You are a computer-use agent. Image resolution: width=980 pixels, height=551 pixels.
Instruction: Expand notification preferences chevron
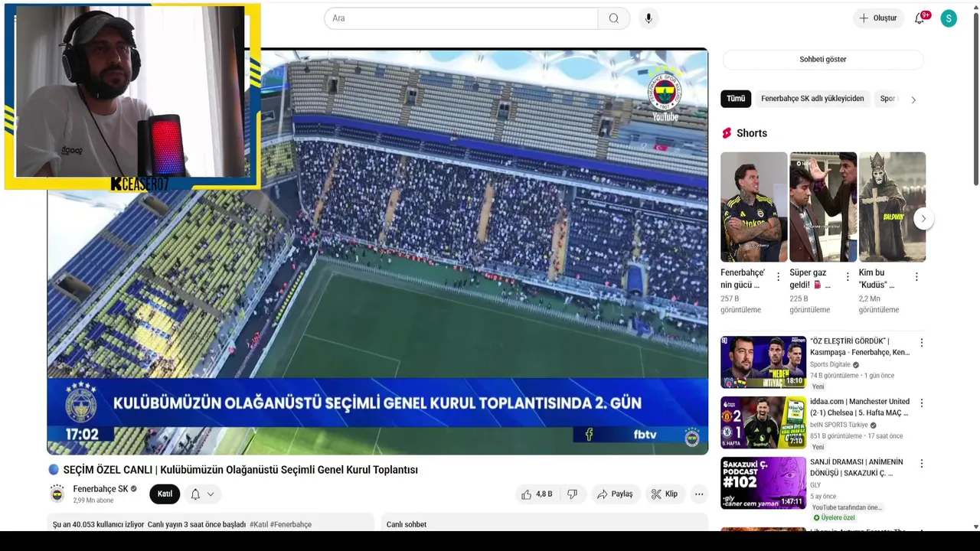[x=211, y=494]
